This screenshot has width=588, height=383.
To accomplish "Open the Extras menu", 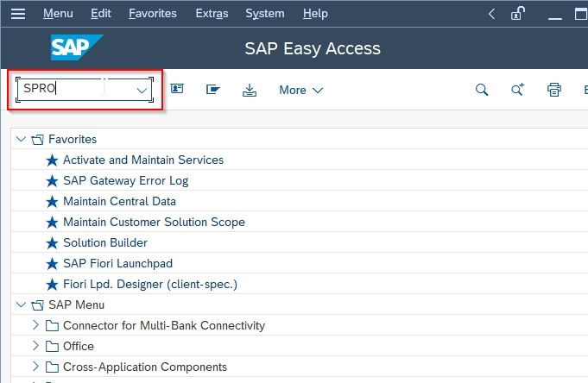I will (212, 14).
